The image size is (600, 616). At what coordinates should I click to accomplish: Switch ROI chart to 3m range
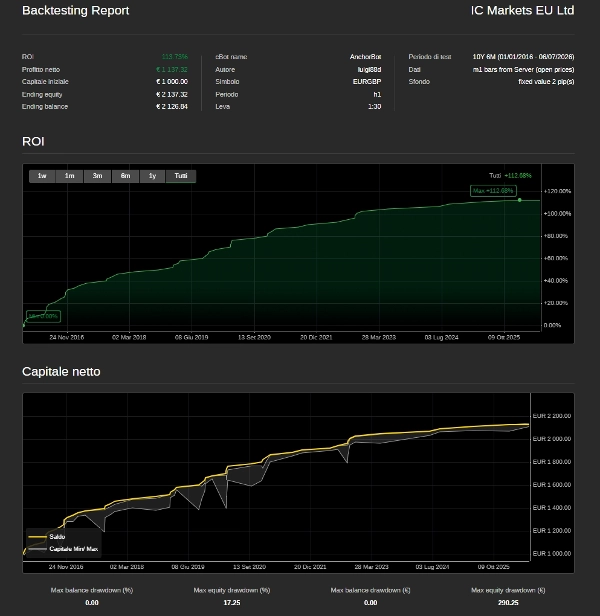[97, 176]
